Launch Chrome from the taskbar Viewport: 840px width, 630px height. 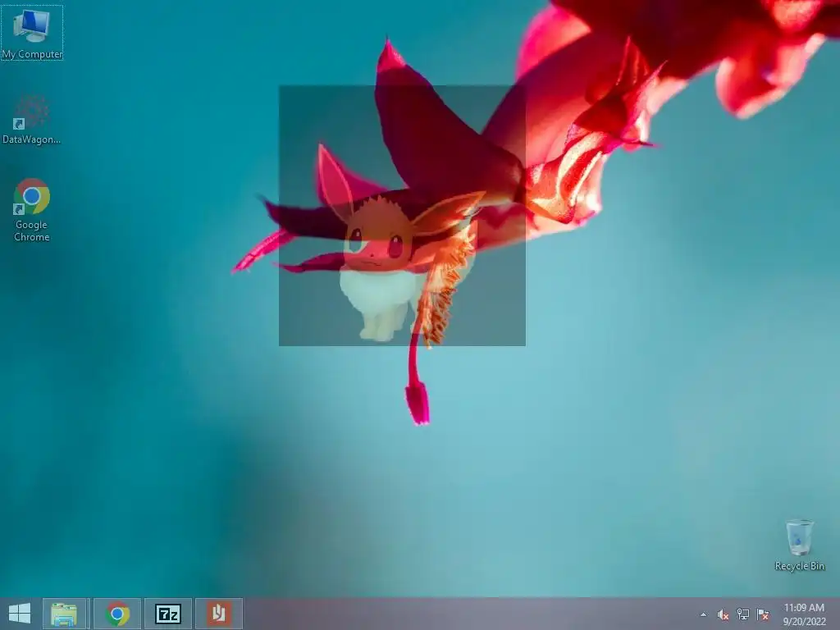[117, 614]
